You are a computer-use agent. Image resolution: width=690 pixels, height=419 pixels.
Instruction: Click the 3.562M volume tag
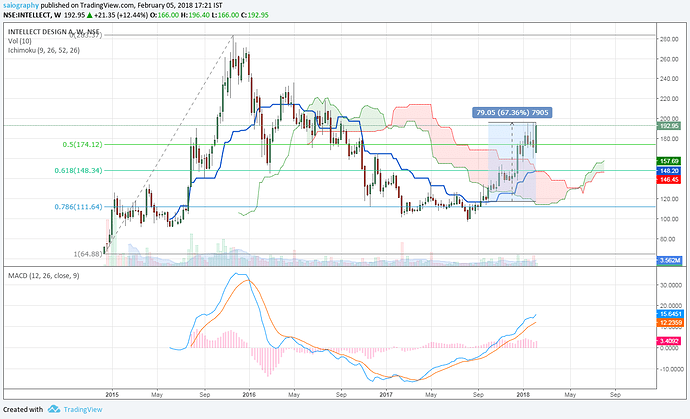pyautogui.click(x=669, y=261)
